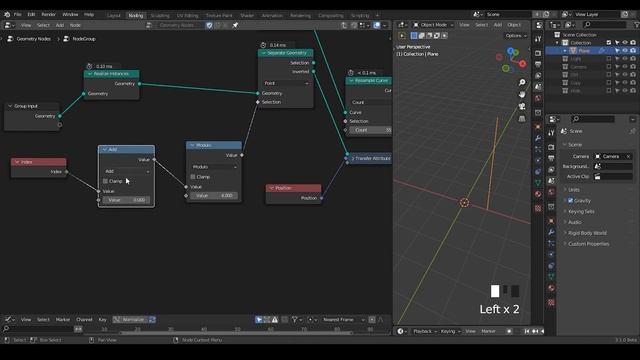Enable Clamp on the Modulo math node
Image resolution: width=640 pixels, height=360 pixels.
[193, 177]
